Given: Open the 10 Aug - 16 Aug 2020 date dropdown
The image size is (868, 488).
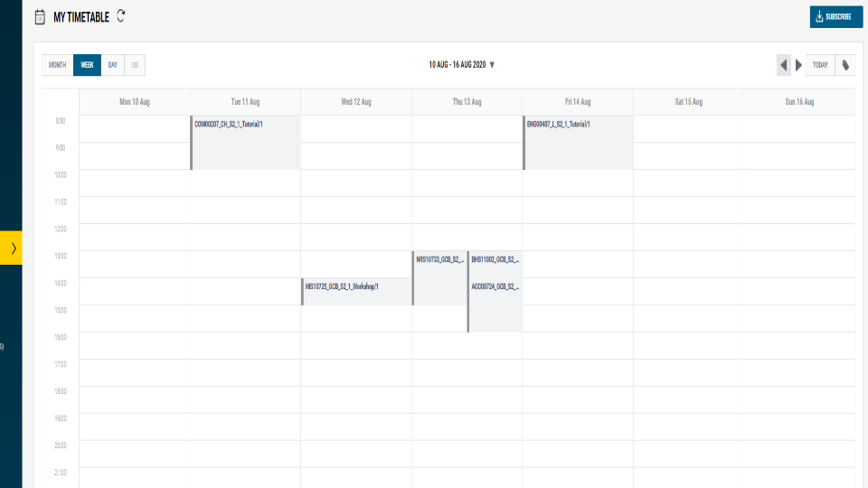Looking at the screenshot, I should (462, 65).
